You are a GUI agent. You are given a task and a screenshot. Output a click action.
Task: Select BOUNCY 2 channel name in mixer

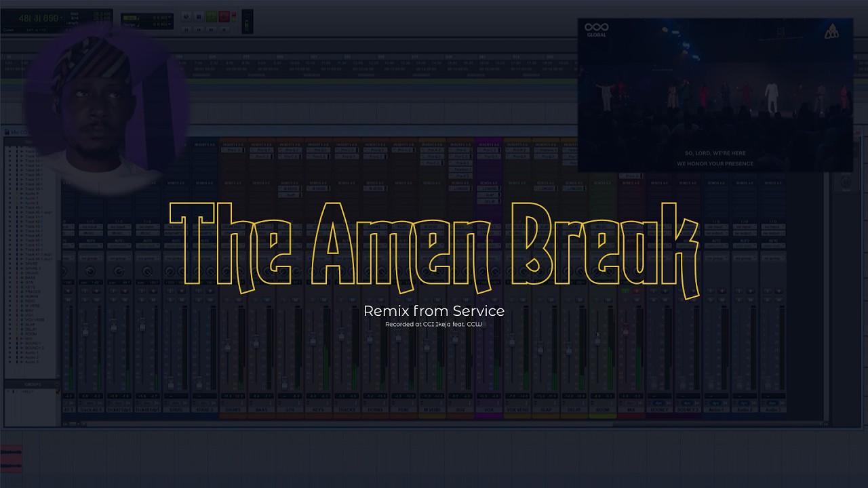point(688,410)
